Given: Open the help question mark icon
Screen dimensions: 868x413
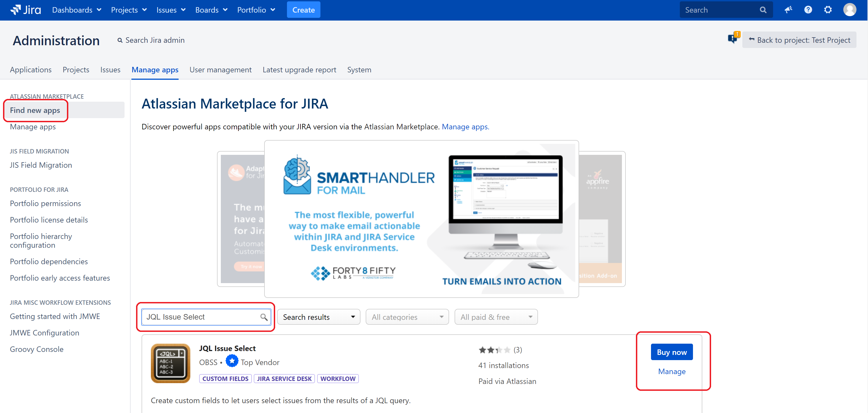Looking at the screenshot, I should click(x=808, y=10).
